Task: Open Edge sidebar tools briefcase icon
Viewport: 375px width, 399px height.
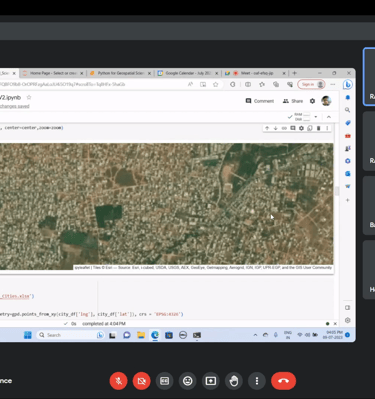Action: point(348,136)
